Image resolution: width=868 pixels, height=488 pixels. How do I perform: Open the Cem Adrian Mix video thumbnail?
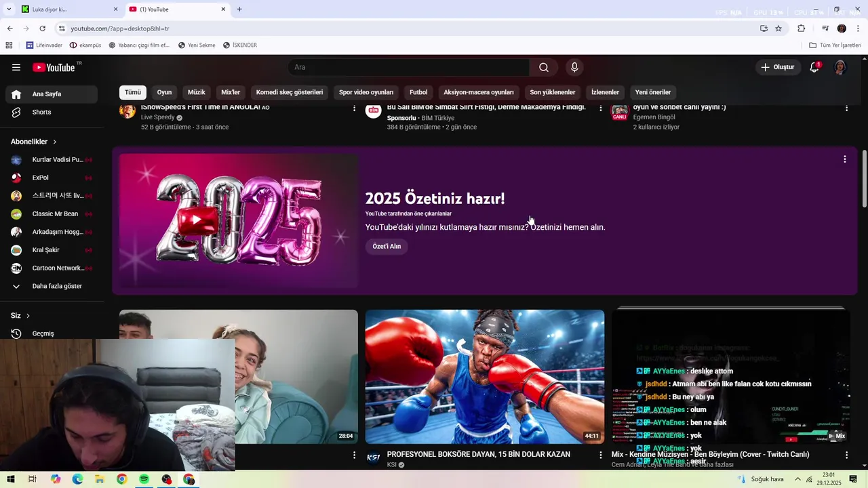[731, 377]
